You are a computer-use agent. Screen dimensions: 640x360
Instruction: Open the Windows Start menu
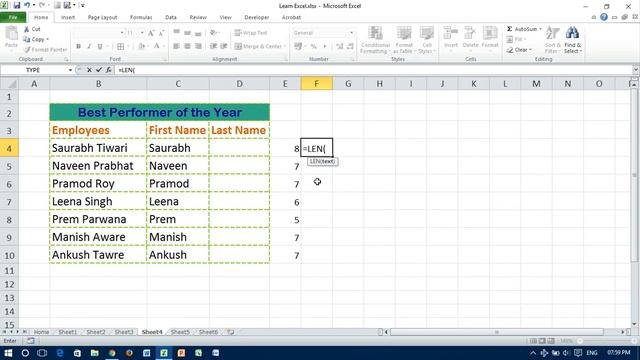click(x=8, y=353)
